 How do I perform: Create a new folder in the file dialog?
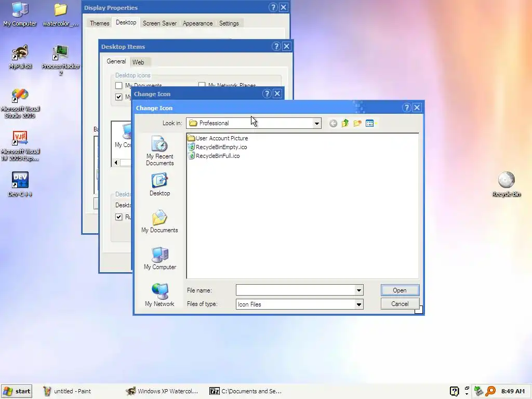point(357,123)
